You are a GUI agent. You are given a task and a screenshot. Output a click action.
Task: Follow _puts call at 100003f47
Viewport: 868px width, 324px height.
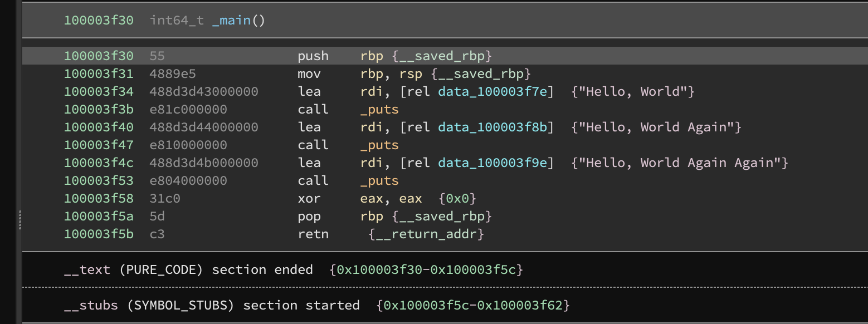click(x=379, y=145)
